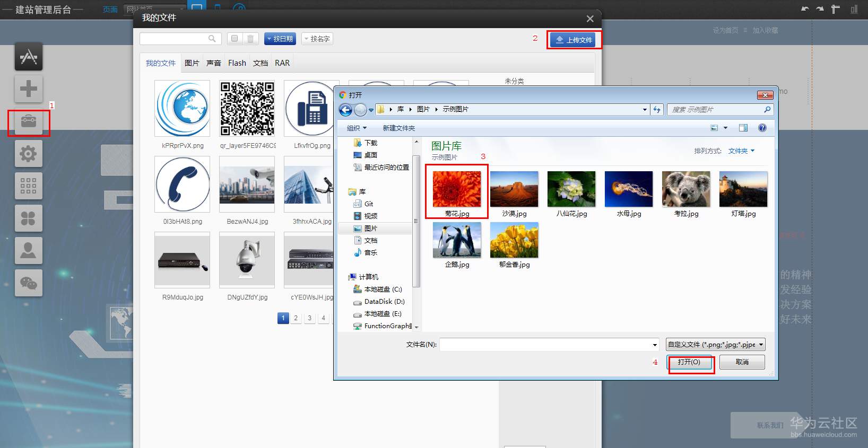The height and width of the screenshot is (448, 868).
Task: Expand the 文件名 combo box dropdown arrow
Action: tap(655, 345)
